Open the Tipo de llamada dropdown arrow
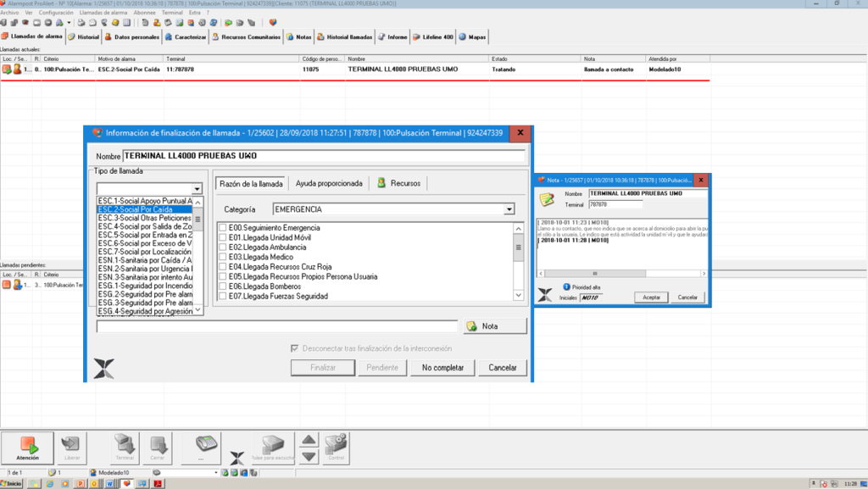Image resolution: width=868 pixels, height=489 pixels. [x=197, y=189]
